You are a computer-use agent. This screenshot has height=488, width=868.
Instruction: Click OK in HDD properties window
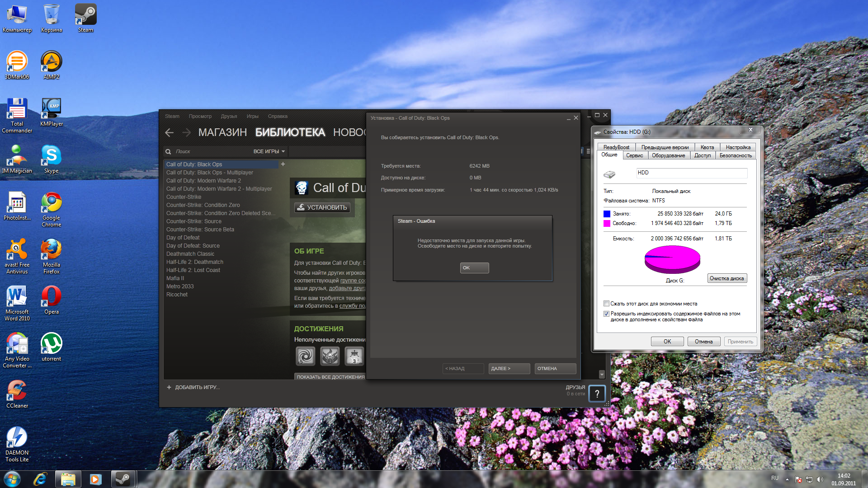coord(667,342)
